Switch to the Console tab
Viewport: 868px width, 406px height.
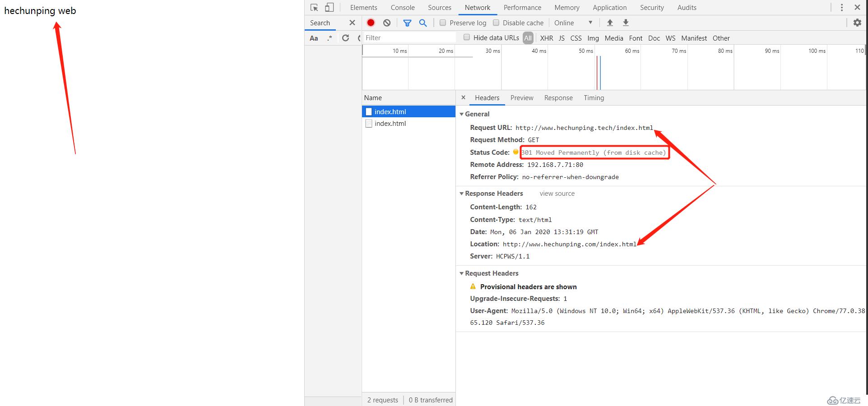pos(403,8)
